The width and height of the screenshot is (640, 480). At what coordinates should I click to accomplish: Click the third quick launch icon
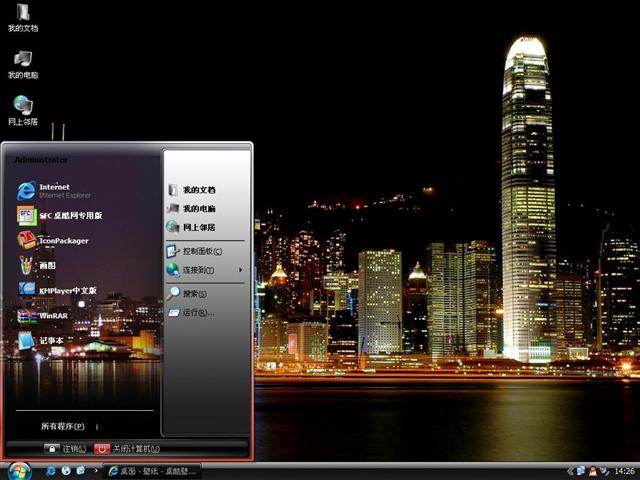[x=81, y=471]
